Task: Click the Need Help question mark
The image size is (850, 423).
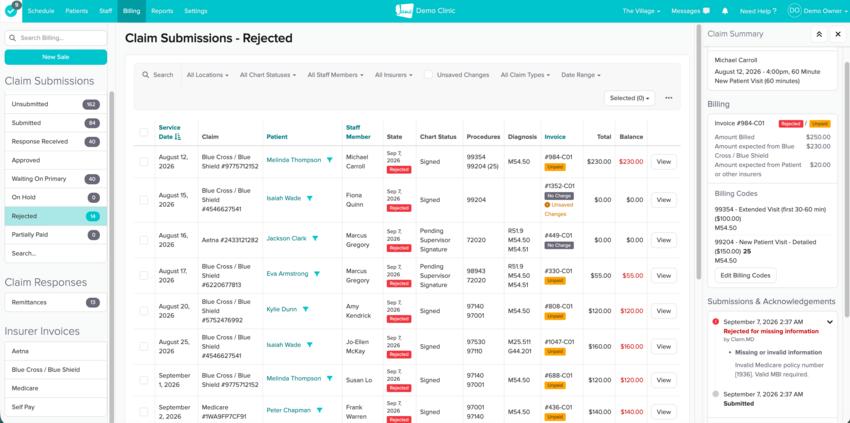Action: pos(774,11)
